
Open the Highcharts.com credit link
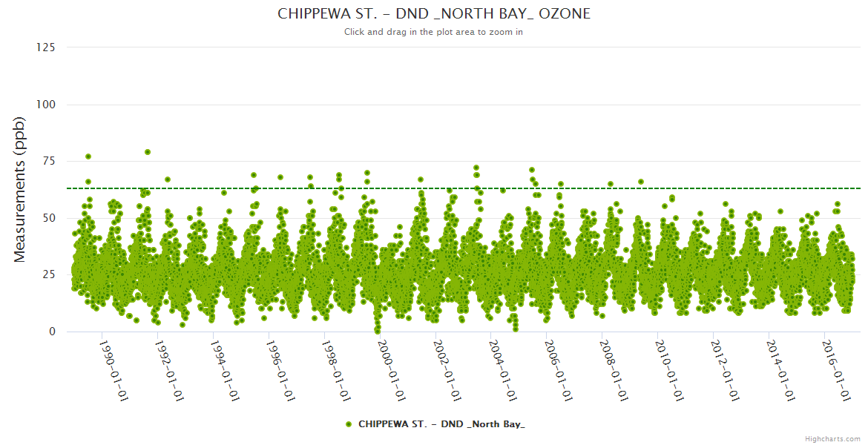[832, 438]
